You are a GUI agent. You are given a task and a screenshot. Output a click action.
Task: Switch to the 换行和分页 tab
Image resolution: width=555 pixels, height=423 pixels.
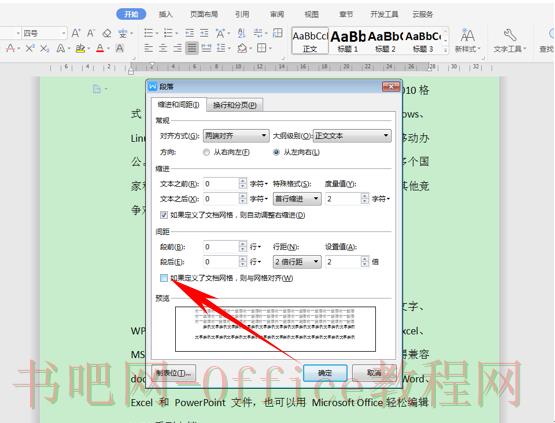tap(235, 105)
